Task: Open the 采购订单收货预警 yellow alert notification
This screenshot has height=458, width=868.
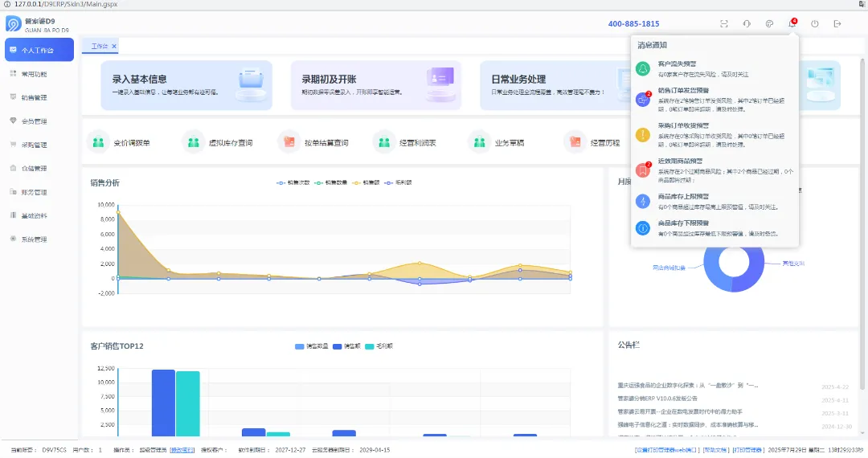Action: click(x=714, y=134)
